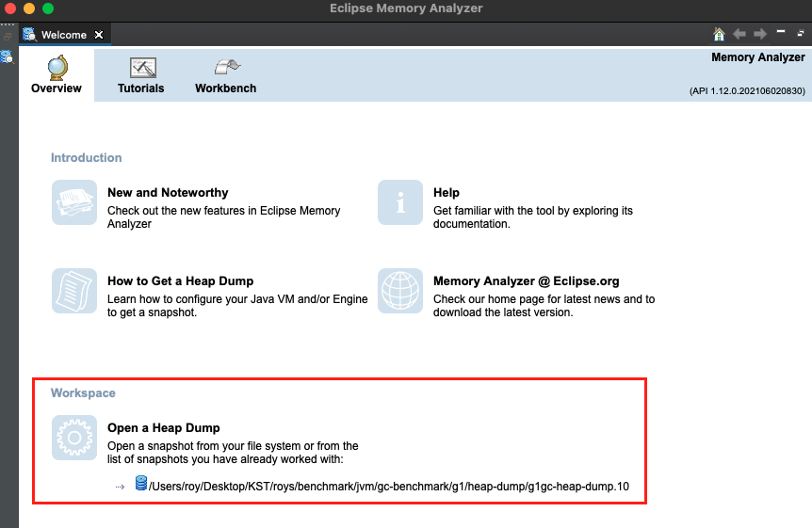
Task: Click the New and Noteworthy papers icon
Action: pos(74,202)
